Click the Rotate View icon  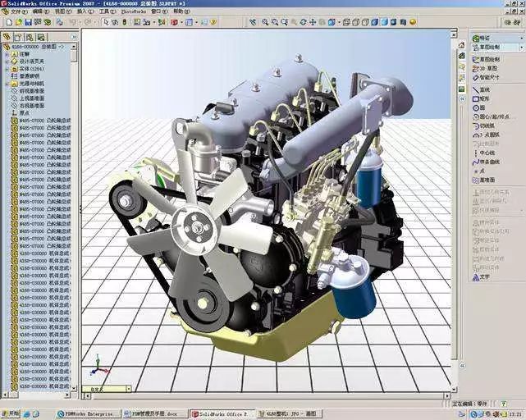pos(304,22)
